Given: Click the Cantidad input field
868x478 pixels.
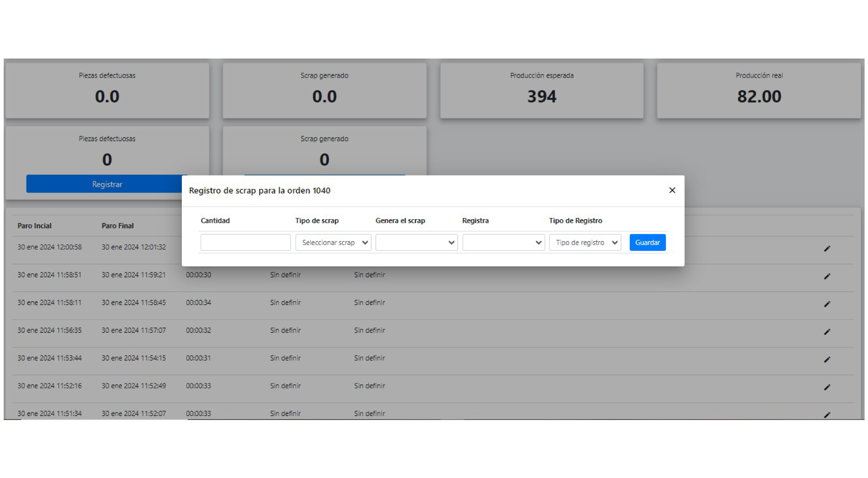Looking at the screenshot, I should [x=245, y=242].
